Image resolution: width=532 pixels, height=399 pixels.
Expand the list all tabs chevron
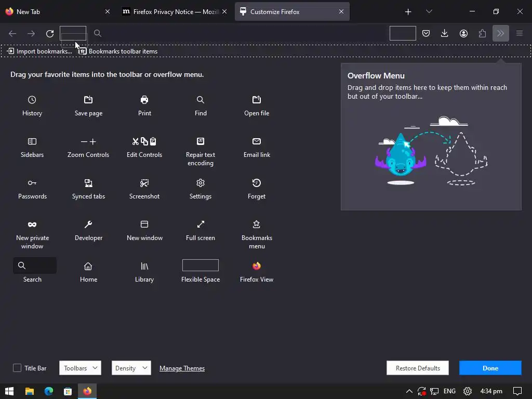tap(429, 11)
